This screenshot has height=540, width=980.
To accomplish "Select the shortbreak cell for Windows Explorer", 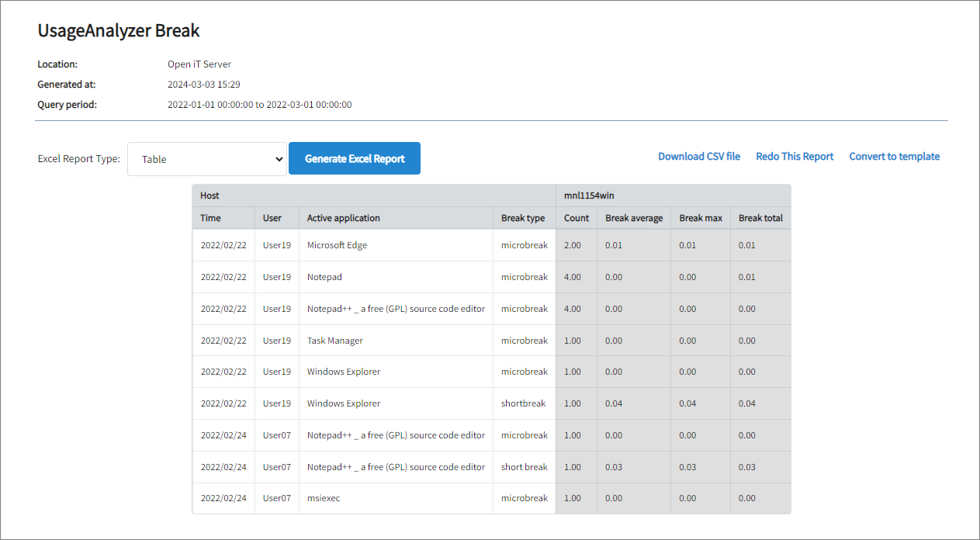I will 523,403.
